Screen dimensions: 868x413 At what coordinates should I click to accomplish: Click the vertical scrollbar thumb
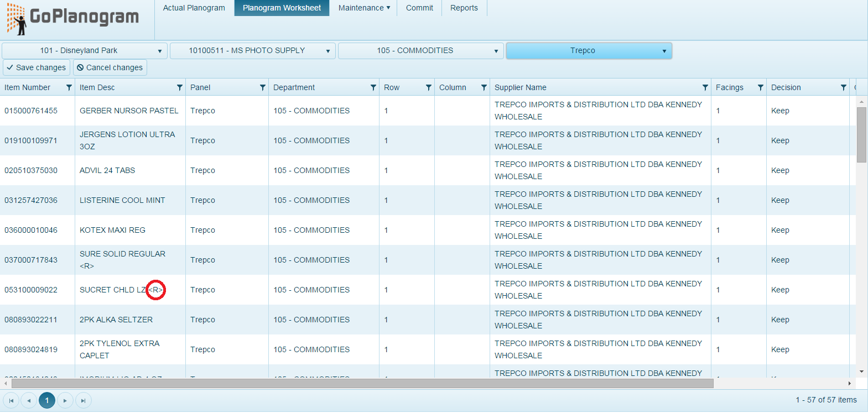(x=861, y=135)
